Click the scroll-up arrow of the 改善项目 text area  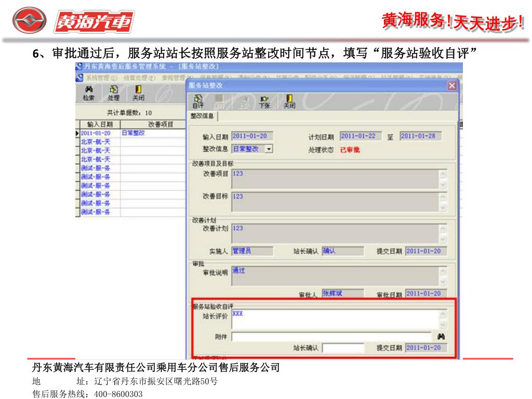[x=443, y=174]
